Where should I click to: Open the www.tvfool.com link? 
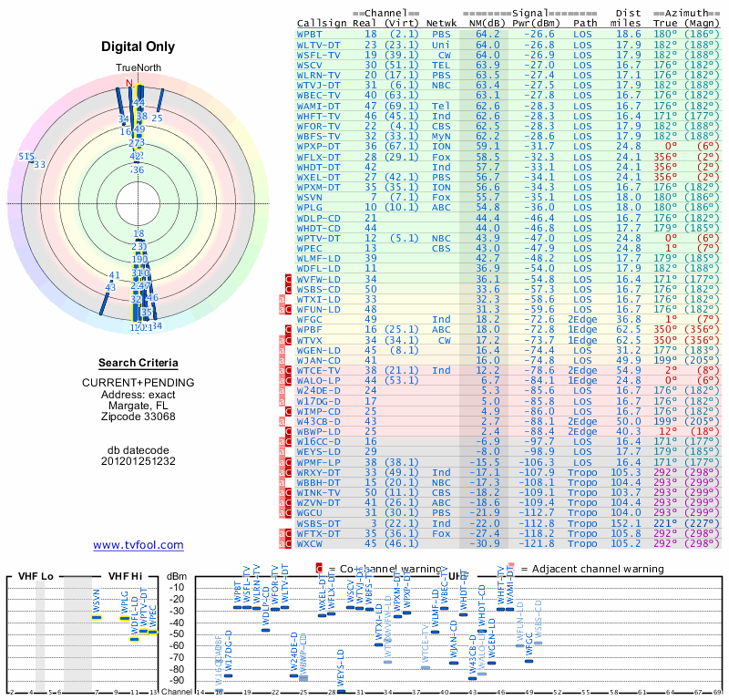[x=139, y=545]
